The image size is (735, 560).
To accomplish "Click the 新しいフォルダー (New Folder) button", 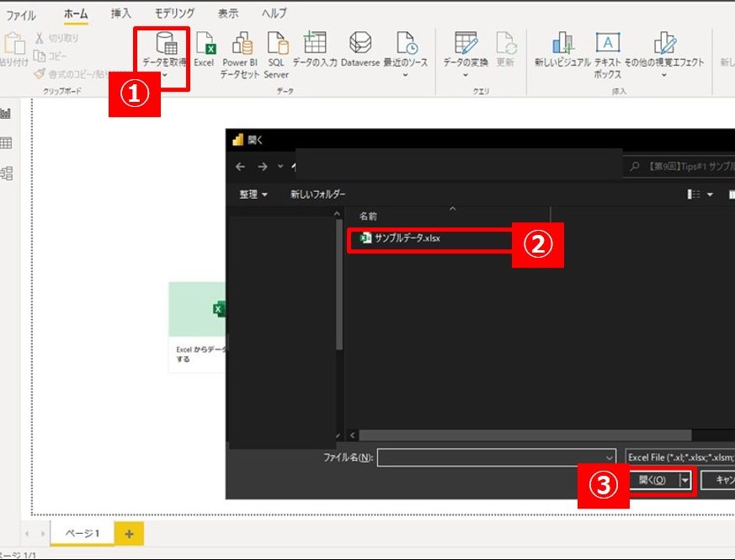I will click(x=317, y=195).
